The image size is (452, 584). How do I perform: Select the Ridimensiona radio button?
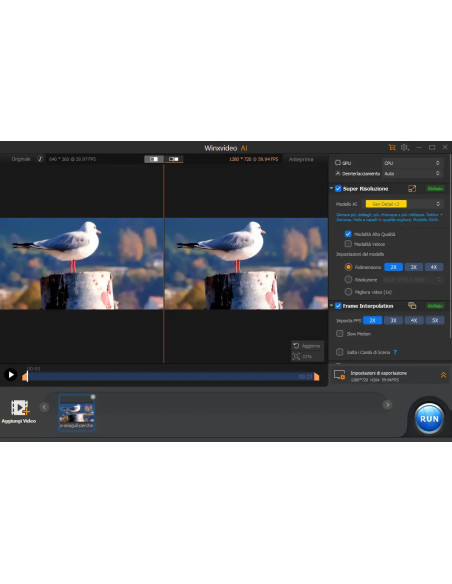tap(348, 267)
